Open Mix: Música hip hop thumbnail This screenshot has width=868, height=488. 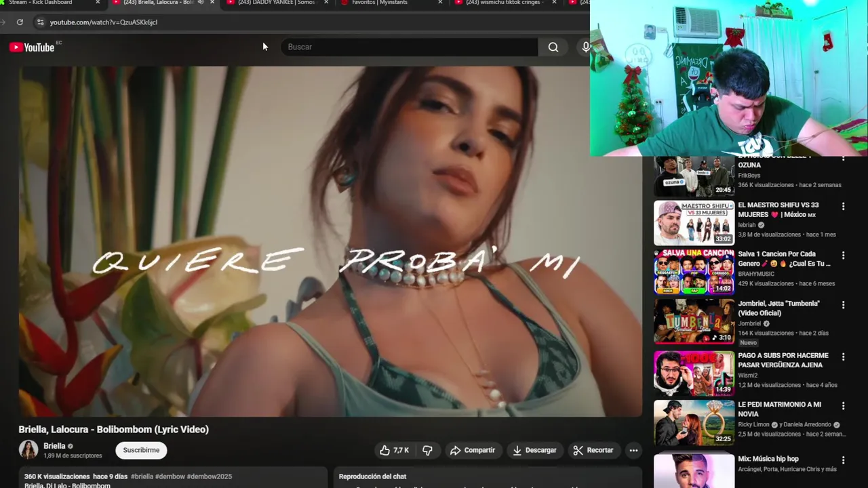(x=694, y=471)
